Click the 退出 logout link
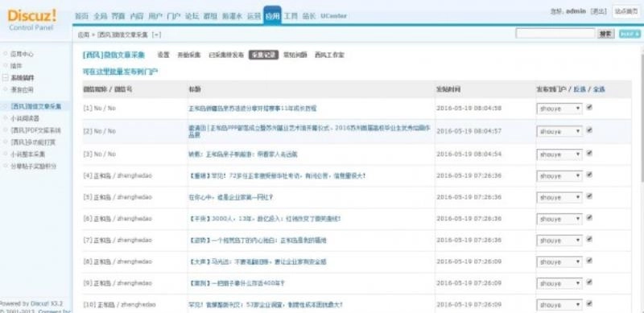644x313 pixels. click(x=598, y=11)
